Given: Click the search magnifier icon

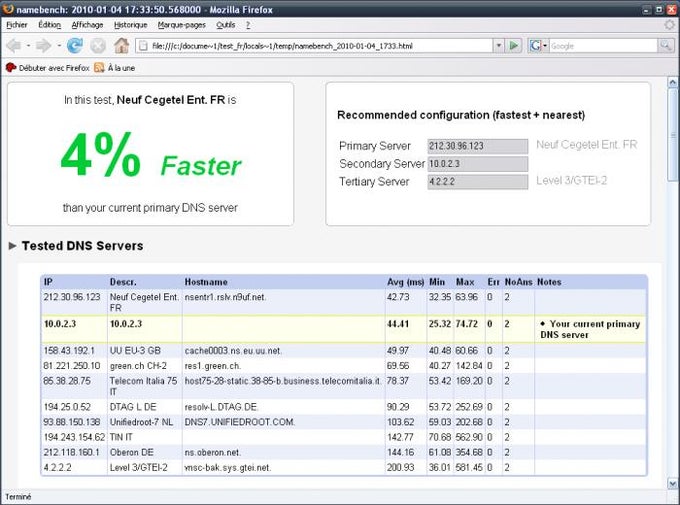Looking at the screenshot, I should tap(665, 46).
